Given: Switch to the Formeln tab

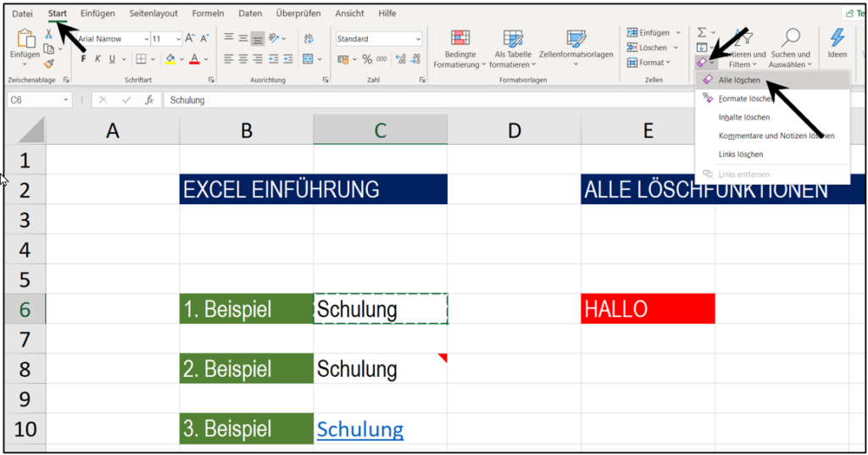Looking at the screenshot, I should point(209,14).
